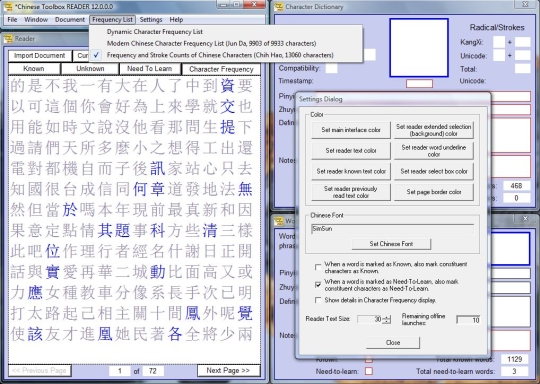This screenshot has width=540, height=384.
Task: Switch to the Character Frequency tab
Action: pos(221,69)
